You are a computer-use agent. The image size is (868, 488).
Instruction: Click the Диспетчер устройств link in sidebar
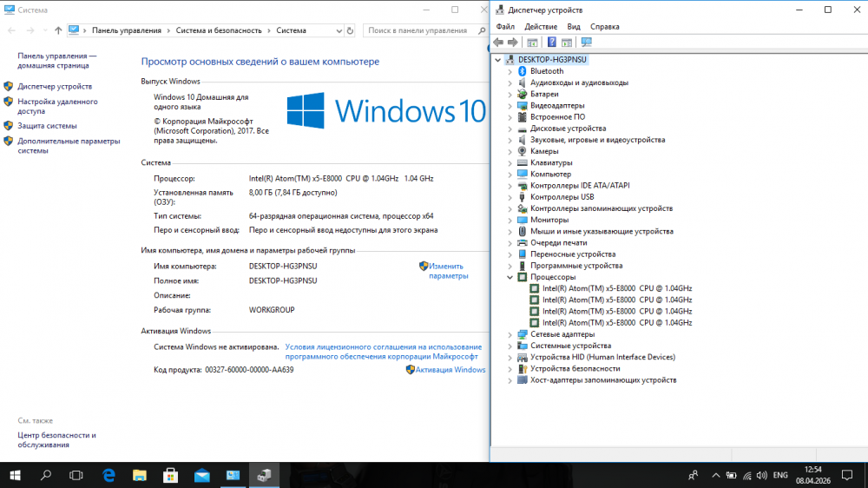(55, 87)
